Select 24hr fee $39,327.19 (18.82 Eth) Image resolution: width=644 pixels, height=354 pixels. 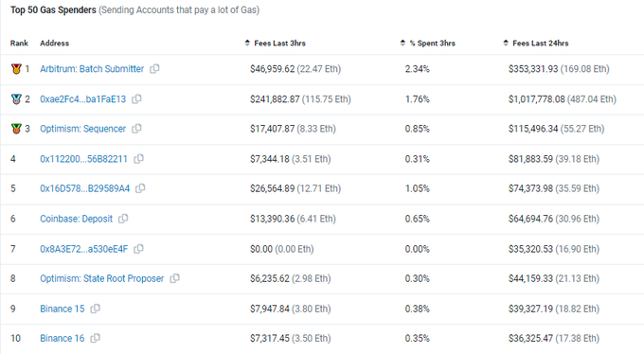pyautogui.click(x=554, y=309)
